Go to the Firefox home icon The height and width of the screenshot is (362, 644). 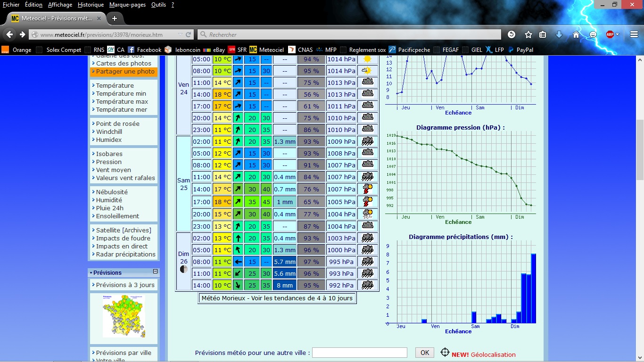pyautogui.click(x=576, y=34)
